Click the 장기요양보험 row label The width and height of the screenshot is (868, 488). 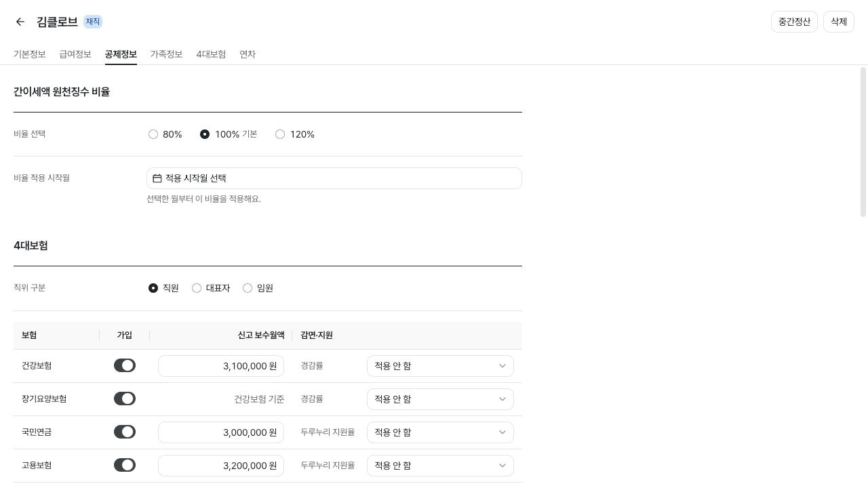pos(44,399)
